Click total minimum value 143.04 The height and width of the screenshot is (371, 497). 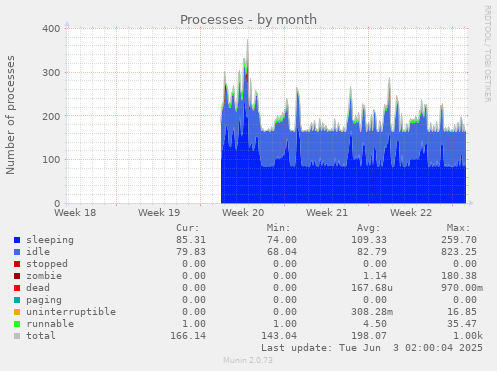pyautogui.click(x=279, y=336)
